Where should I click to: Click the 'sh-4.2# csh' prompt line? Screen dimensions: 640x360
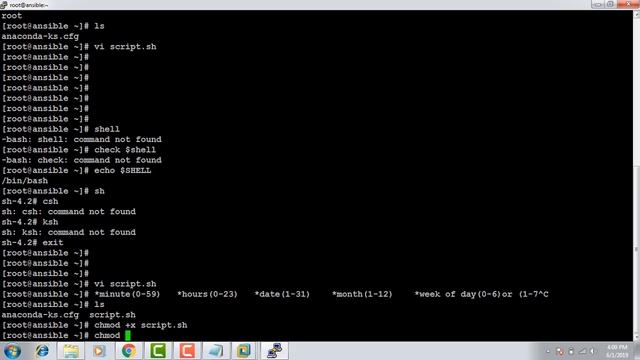click(x=30, y=201)
